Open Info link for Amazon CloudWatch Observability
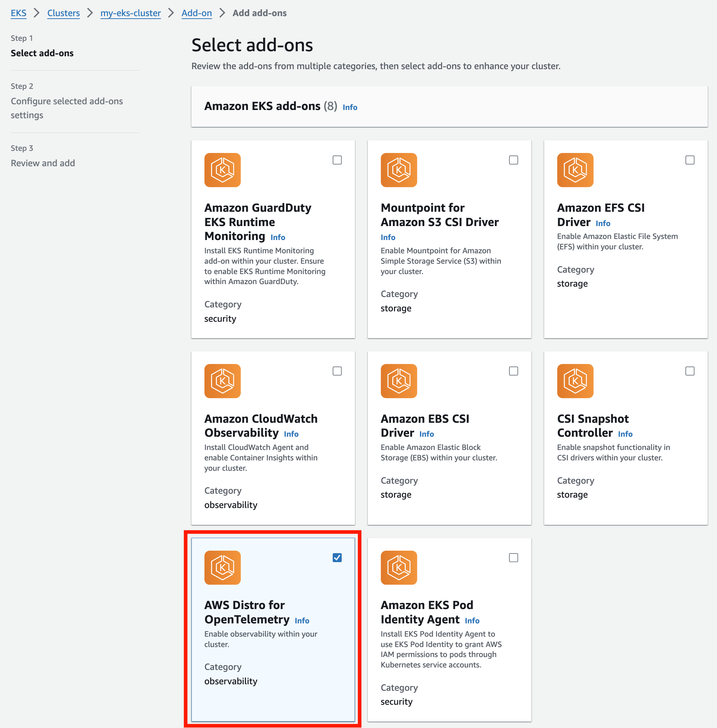The width and height of the screenshot is (717, 728). pos(291,434)
